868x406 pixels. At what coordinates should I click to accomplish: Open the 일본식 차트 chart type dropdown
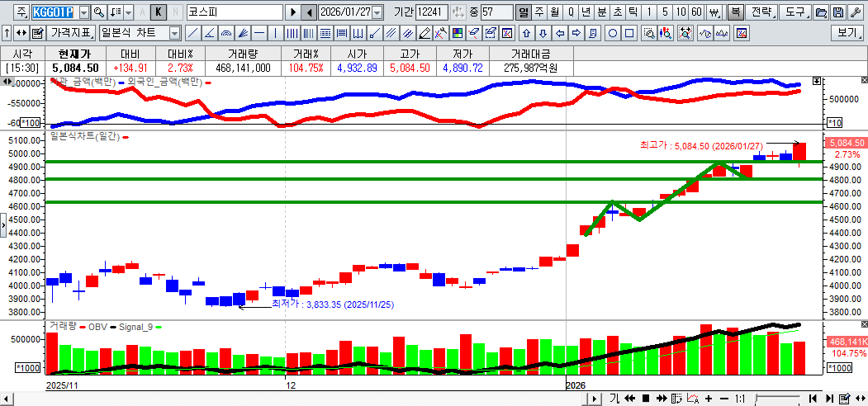[174, 33]
